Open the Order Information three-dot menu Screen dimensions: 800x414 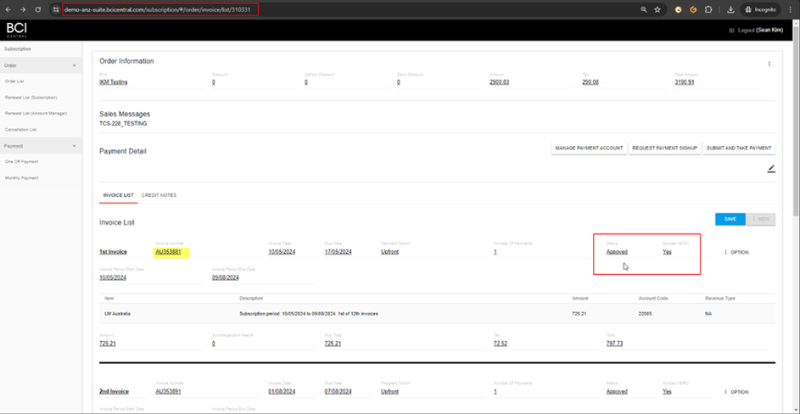(769, 64)
